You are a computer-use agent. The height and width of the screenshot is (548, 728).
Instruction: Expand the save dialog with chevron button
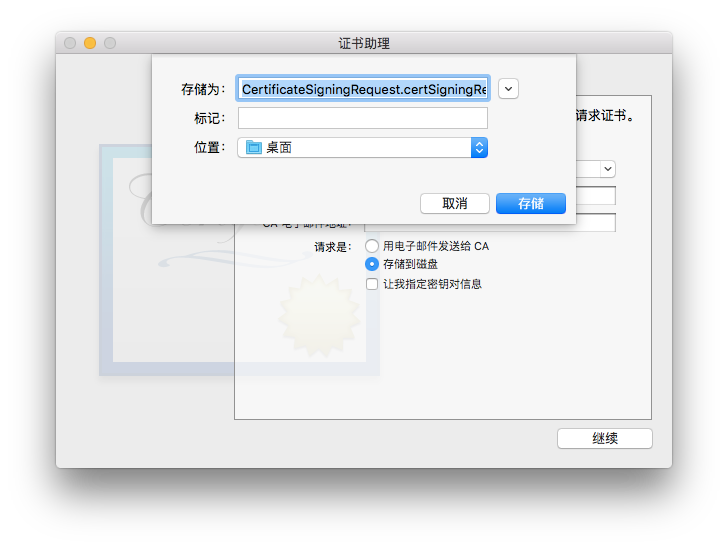pos(508,89)
